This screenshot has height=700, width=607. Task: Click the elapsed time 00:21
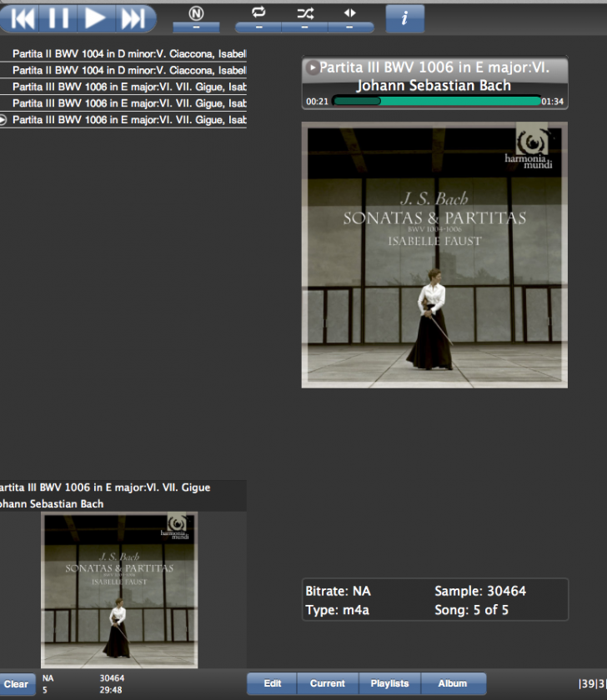pyautogui.click(x=317, y=102)
